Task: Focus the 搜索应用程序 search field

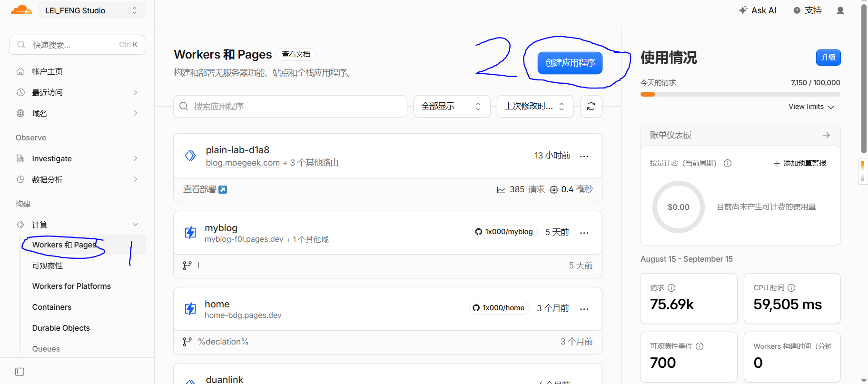Action: [290, 106]
